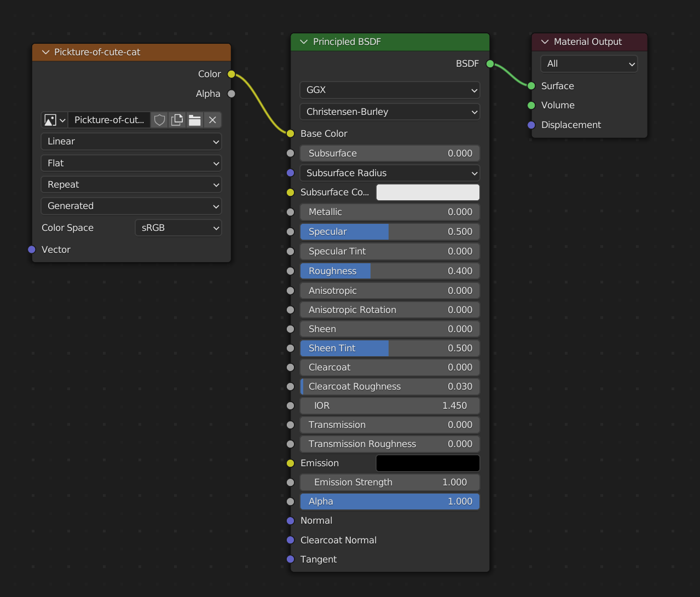Screen dimensions: 700x597
Task: Click the open image folder icon
Action: point(195,120)
